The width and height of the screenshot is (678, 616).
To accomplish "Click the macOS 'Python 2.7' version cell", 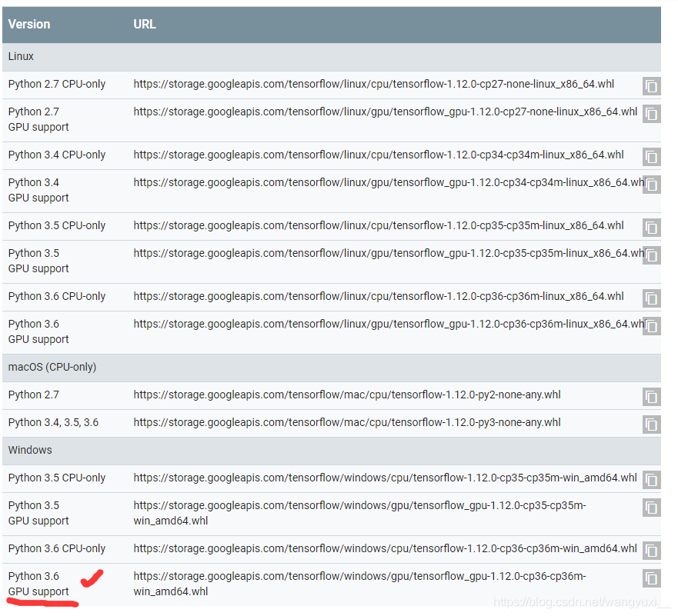I will tap(33, 395).
